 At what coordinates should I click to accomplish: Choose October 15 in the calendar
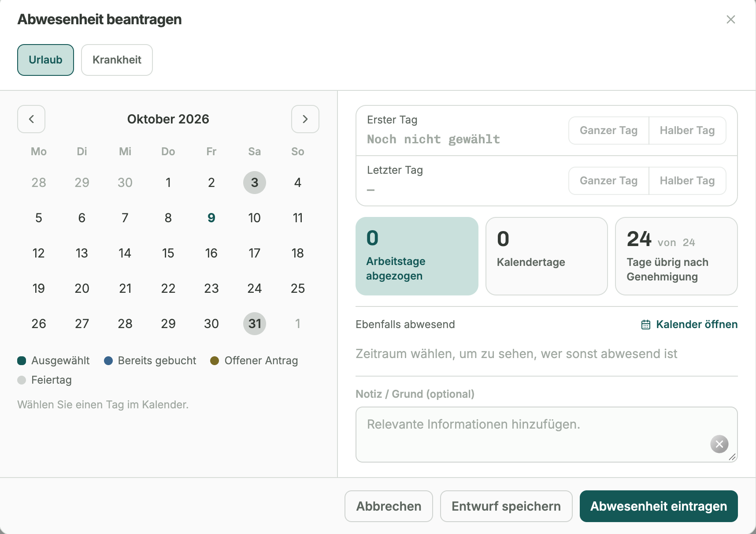[168, 253]
